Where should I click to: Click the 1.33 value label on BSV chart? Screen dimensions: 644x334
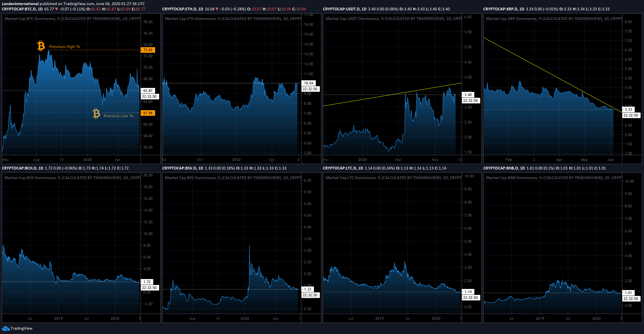308,289
